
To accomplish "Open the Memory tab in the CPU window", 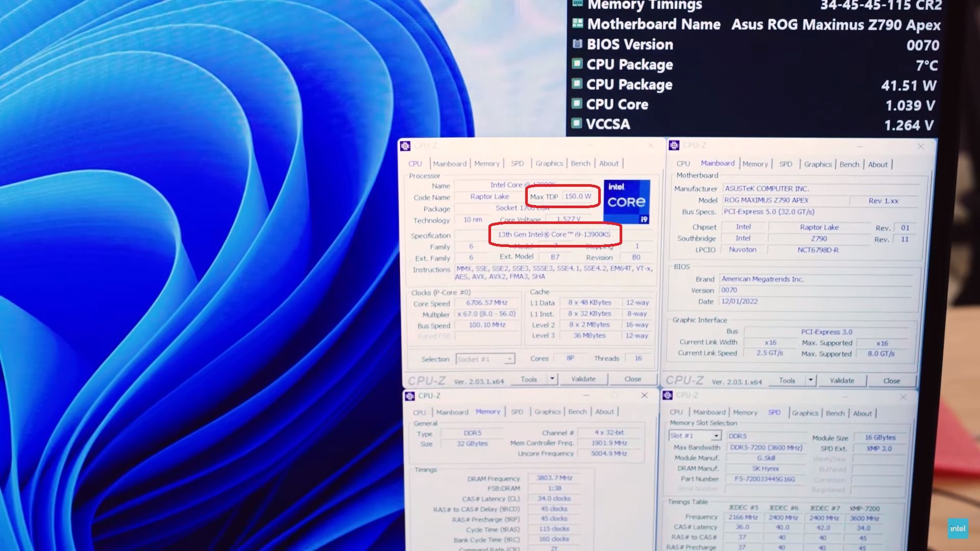I will [487, 164].
